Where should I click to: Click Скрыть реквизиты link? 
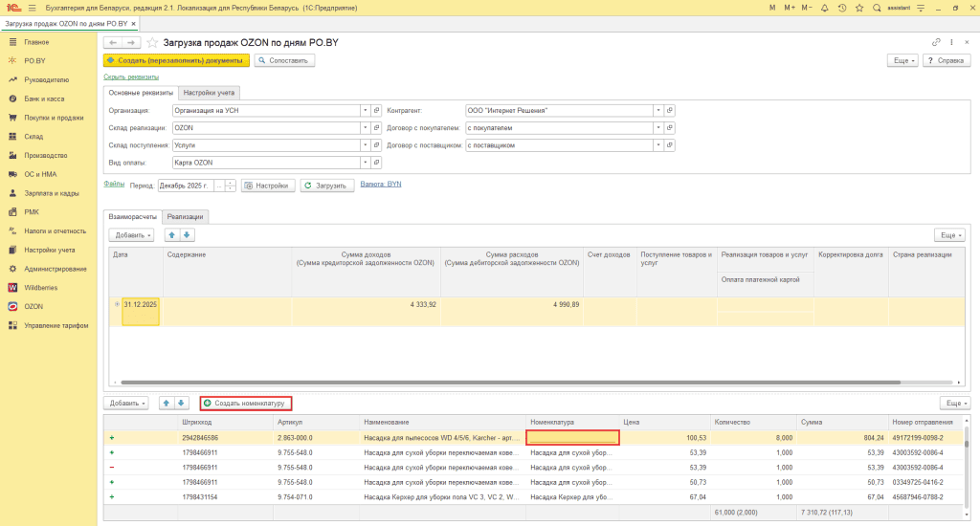coord(131,77)
